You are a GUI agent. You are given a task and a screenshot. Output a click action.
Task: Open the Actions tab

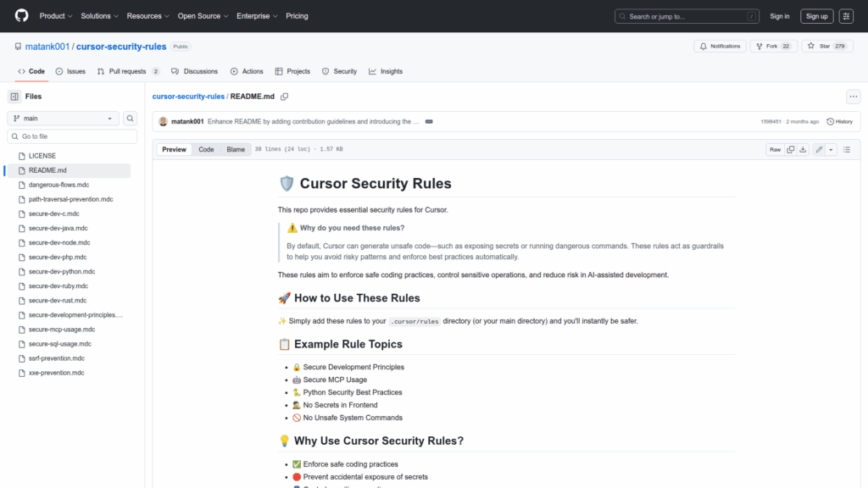247,71
